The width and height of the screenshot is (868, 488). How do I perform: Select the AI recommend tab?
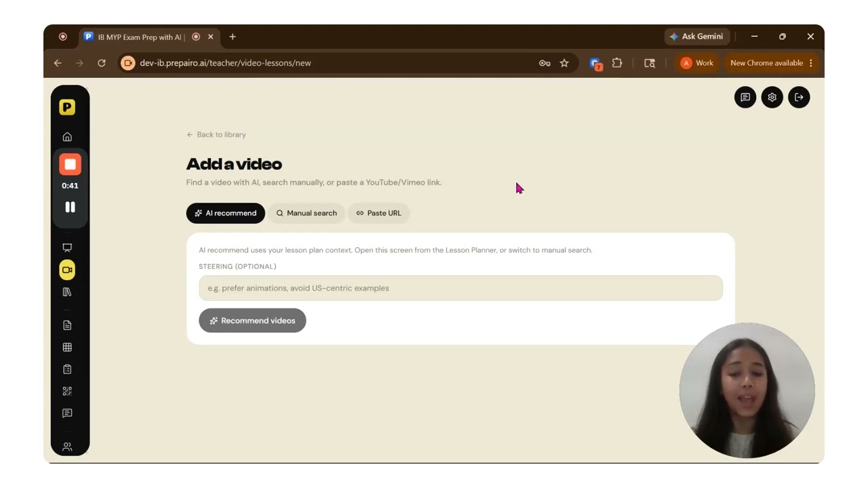pyautogui.click(x=226, y=213)
